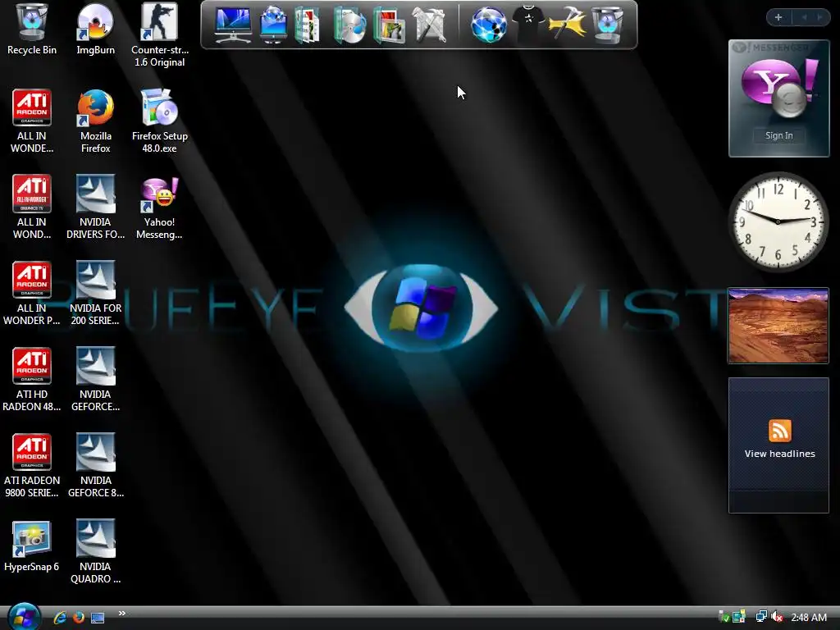Select the ATI RADEON 9800 SERIE... icon
This screenshot has width=840, height=630.
(x=32, y=467)
